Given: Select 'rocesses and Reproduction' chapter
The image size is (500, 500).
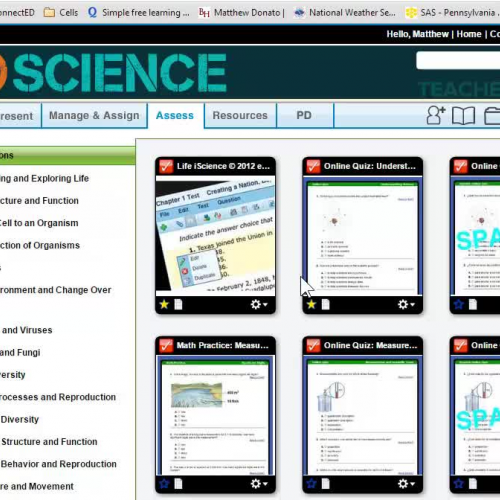Looking at the screenshot, I should coord(58,397).
